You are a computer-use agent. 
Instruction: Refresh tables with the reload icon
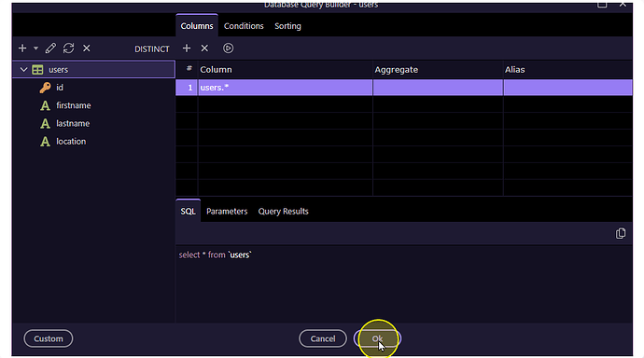point(68,48)
